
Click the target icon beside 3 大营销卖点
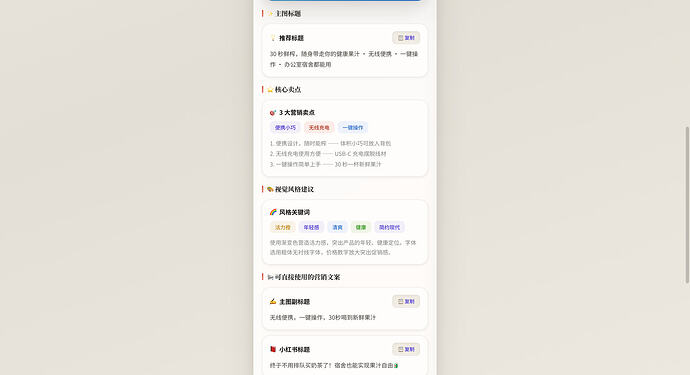[x=273, y=113]
